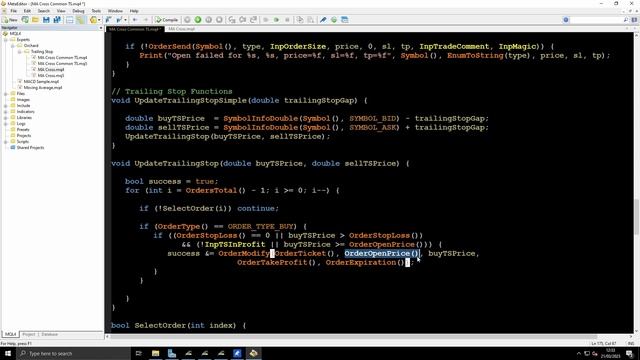Select the MQL4 root node in Navigator
The height and width of the screenshot is (360, 640).
click(15, 34)
